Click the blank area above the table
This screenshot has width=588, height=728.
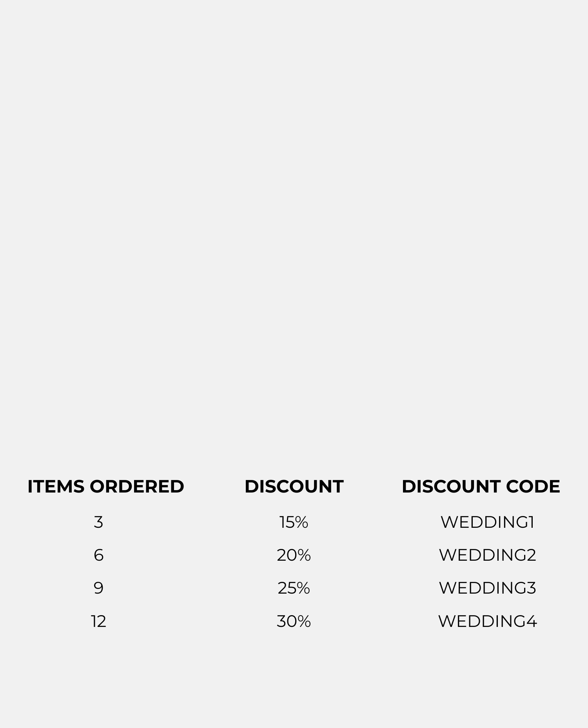(294, 235)
